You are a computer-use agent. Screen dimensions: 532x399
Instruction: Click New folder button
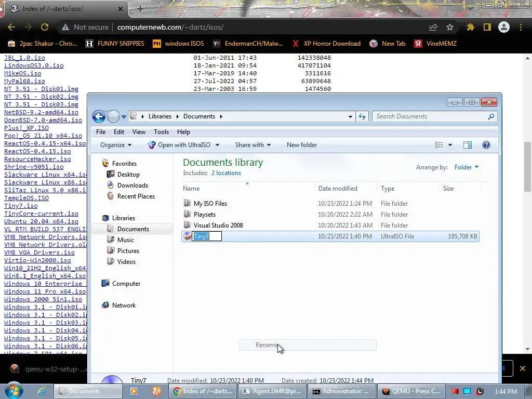click(x=302, y=145)
